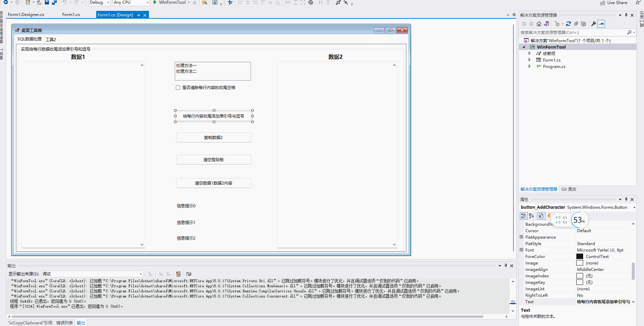Toggle Preview Selected Items icon
Screen dimensions: 644x326
tap(601, 24)
